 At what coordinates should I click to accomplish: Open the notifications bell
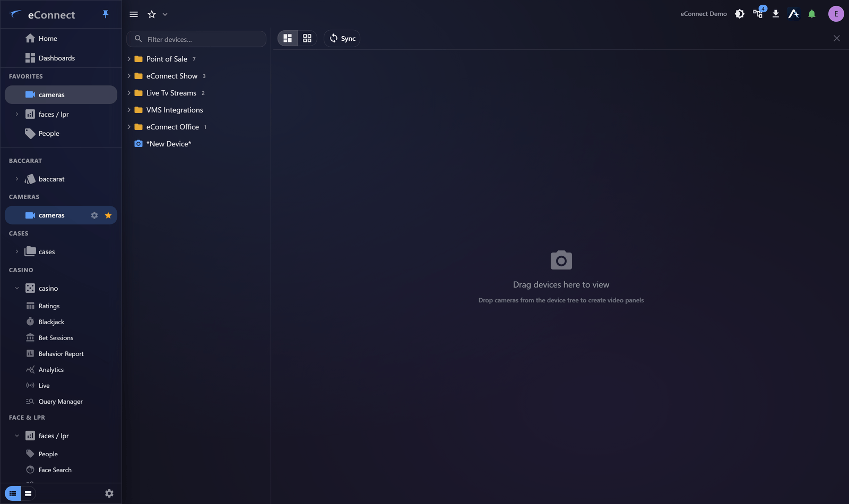pos(812,14)
